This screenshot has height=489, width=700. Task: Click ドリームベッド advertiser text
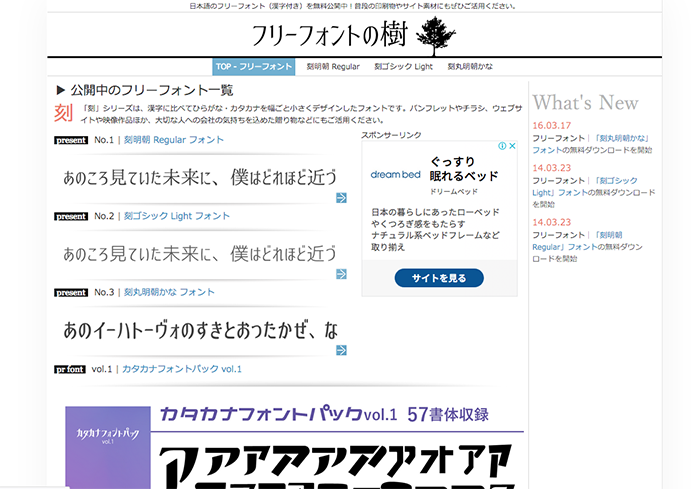click(x=454, y=192)
